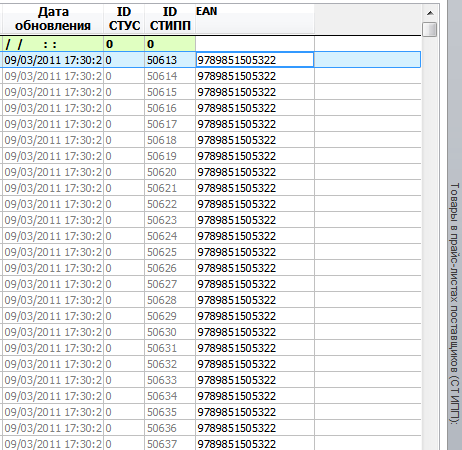This screenshot has width=462, height=450.
Task: Select ID cell 50619
Action: [170, 156]
